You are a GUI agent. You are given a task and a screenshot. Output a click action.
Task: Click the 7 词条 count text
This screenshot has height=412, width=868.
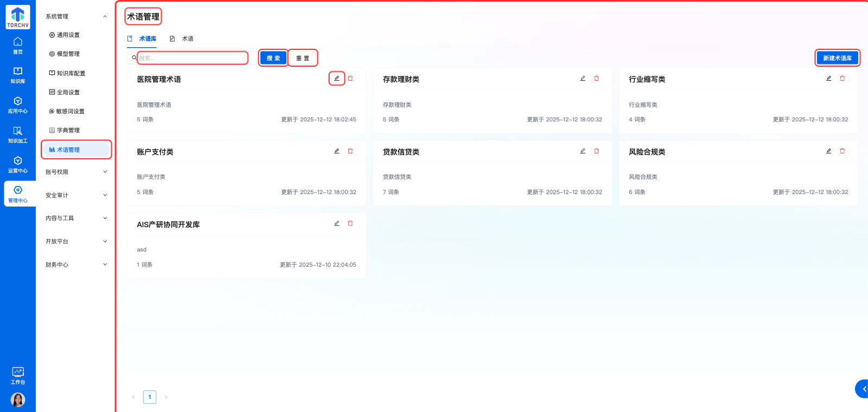click(x=391, y=192)
